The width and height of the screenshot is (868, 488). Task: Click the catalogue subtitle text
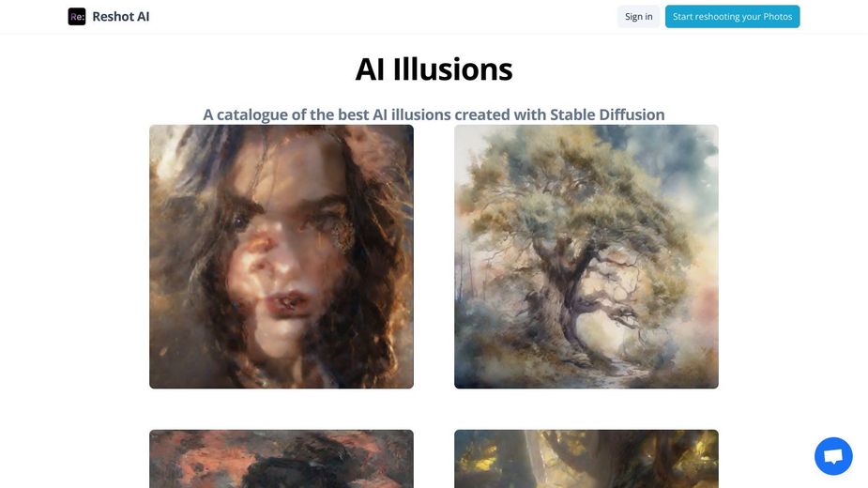[x=434, y=114]
